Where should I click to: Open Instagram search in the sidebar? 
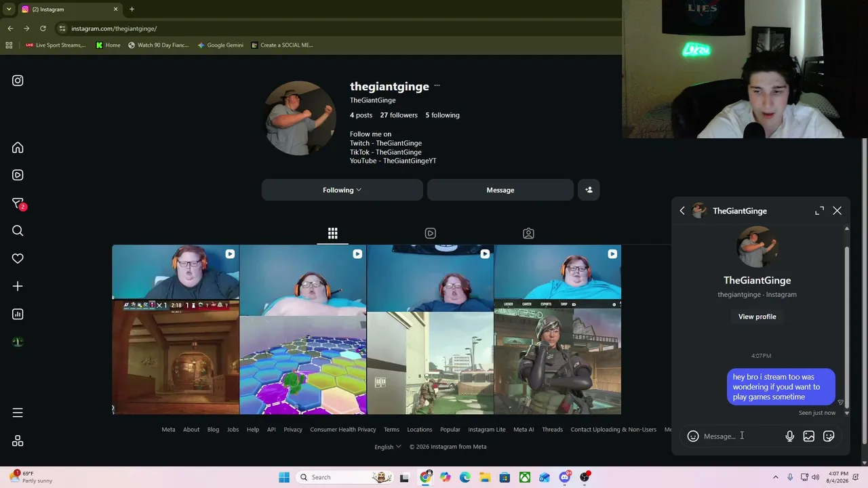[x=18, y=231]
